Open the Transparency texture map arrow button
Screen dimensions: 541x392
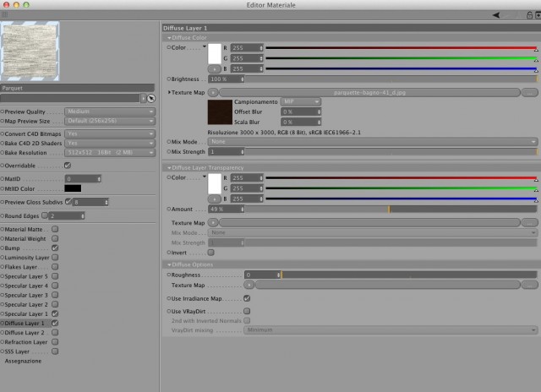(x=213, y=223)
